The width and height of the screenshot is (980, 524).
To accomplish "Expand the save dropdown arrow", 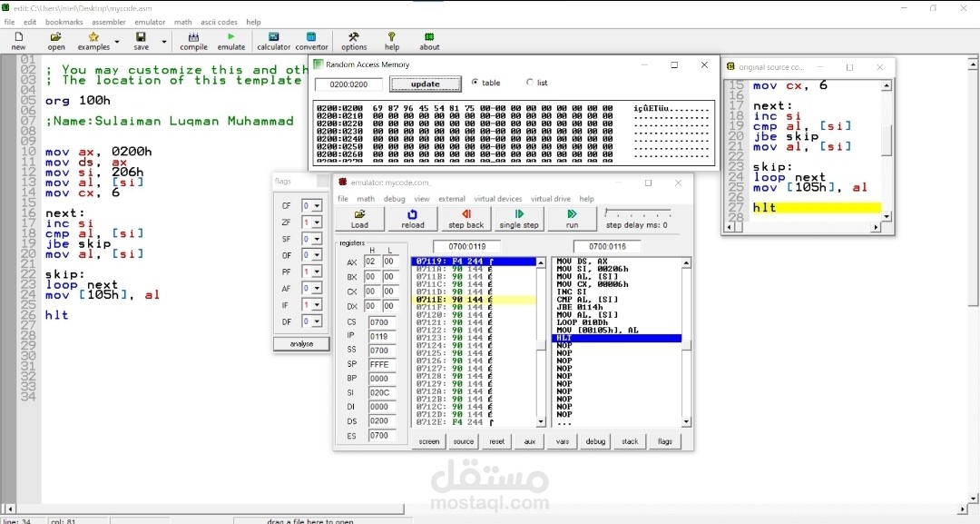I will pyautogui.click(x=164, y=43).
